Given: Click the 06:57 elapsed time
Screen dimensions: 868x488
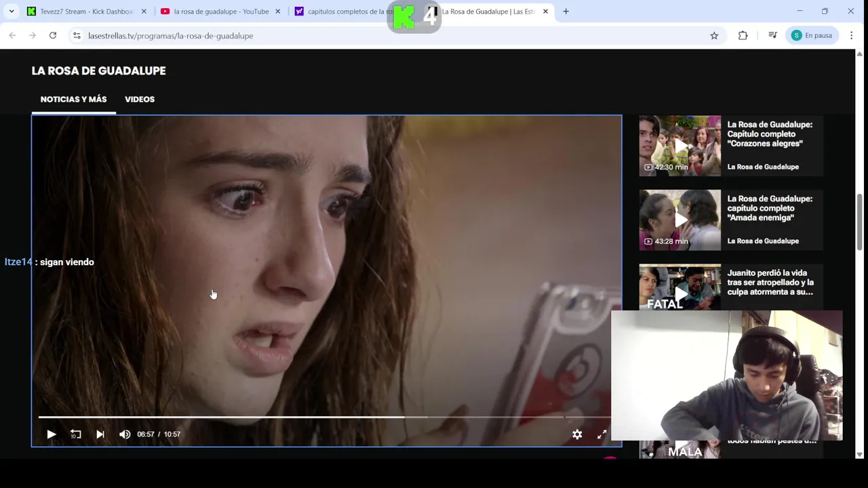Looking at the screenshot, I should 146,434.
